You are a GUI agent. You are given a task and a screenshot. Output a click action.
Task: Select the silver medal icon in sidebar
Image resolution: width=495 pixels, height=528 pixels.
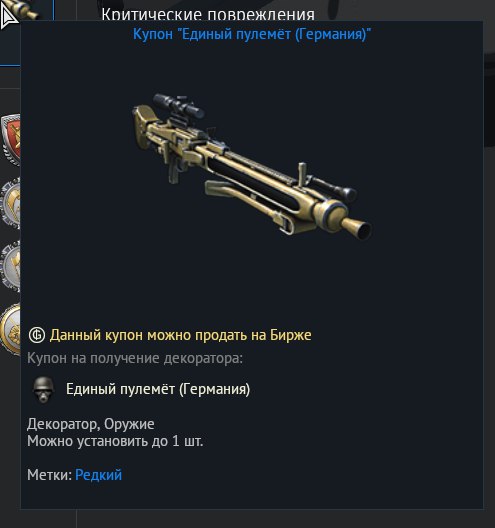point(11,266)
